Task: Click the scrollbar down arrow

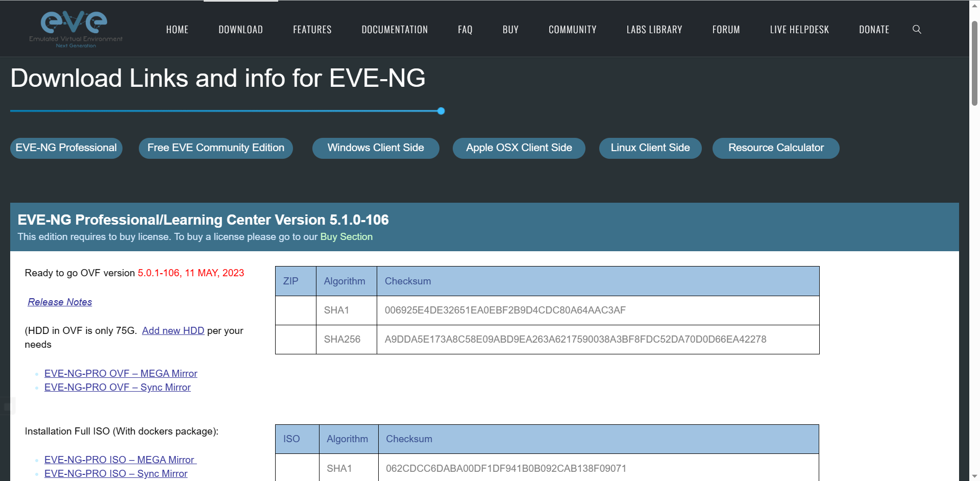Action: tap(974, 476)
